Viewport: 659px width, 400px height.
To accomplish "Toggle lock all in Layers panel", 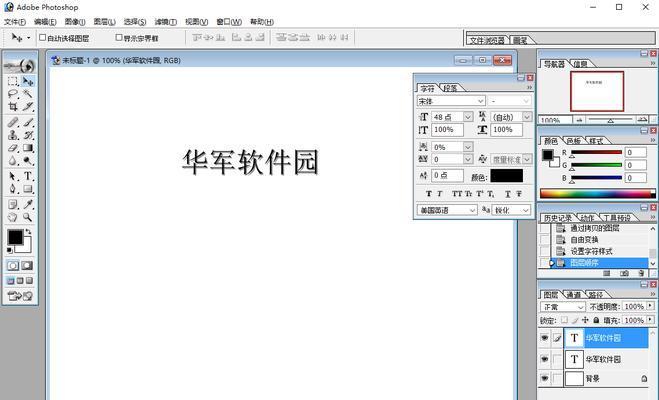I will [x=596, y=320].
